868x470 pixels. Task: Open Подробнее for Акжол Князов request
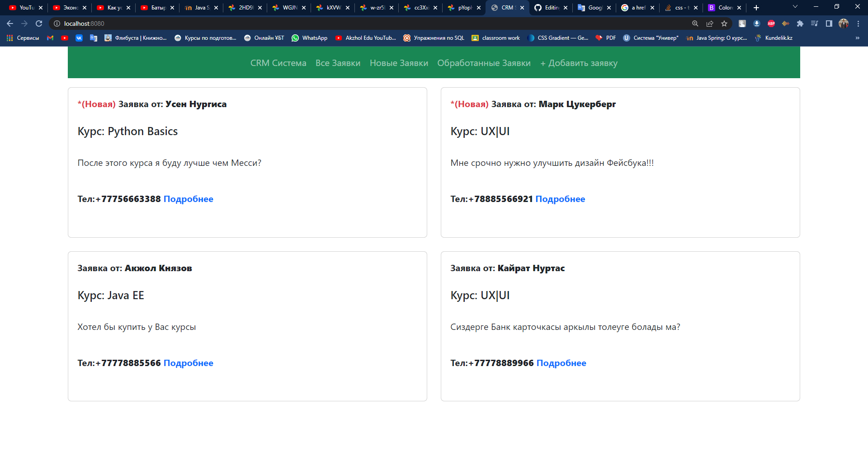pos(188,363)
